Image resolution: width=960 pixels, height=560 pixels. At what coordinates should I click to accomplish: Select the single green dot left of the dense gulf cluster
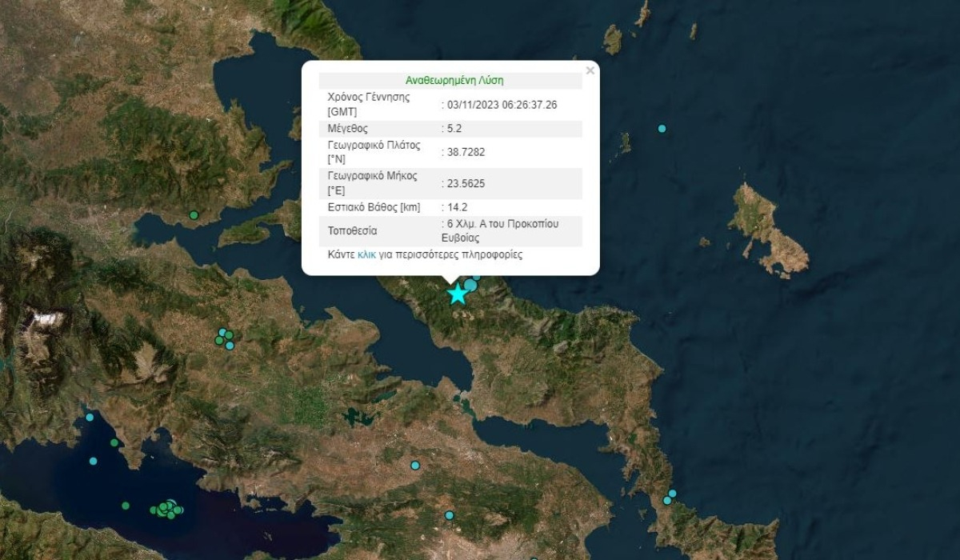[125, 506]
